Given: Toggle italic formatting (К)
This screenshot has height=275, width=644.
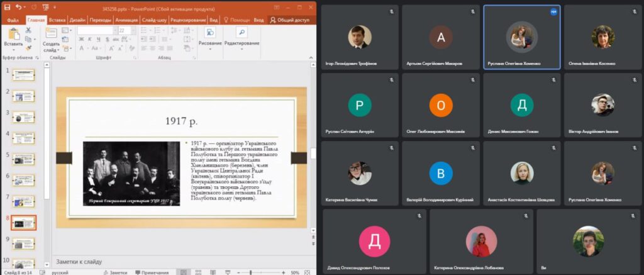Looking at the screenshot, I should [x=89, y=39].
